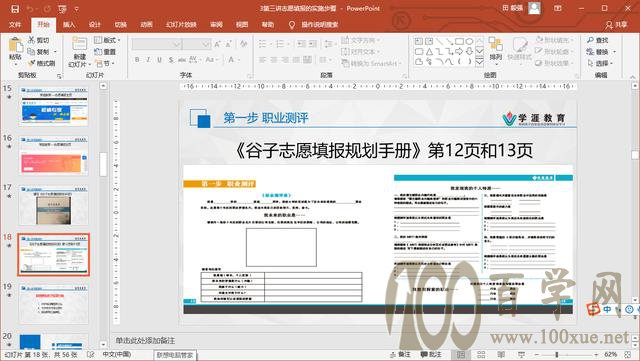
Task: Open the font name dropdown
Action: (x=176, y=44)
